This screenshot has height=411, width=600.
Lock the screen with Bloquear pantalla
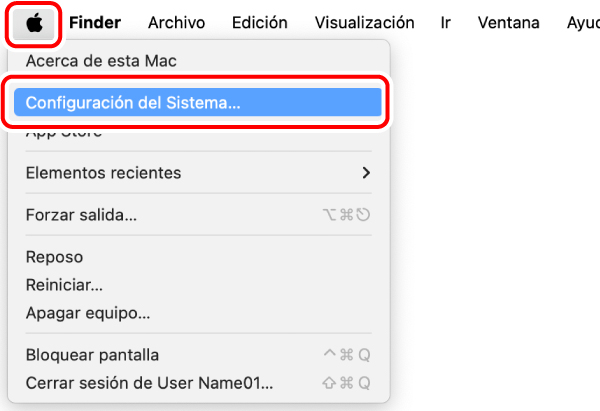click(x=92, y=355)
